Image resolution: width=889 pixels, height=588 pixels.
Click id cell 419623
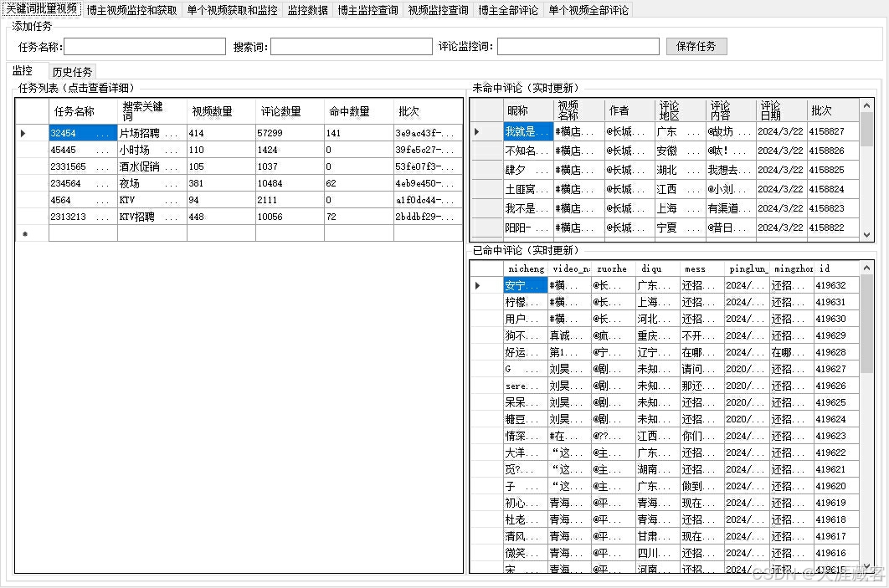click(x=836, y=436)
